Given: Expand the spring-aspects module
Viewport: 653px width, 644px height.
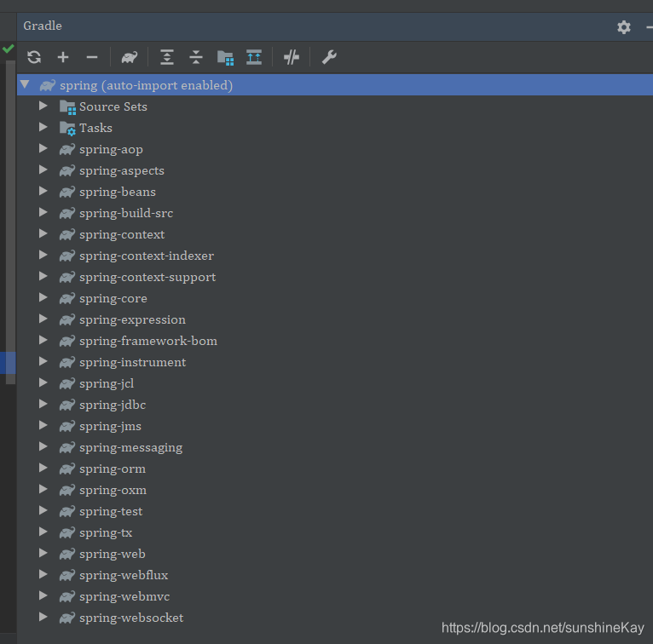Looking at the screenshot, I should 43,170.
